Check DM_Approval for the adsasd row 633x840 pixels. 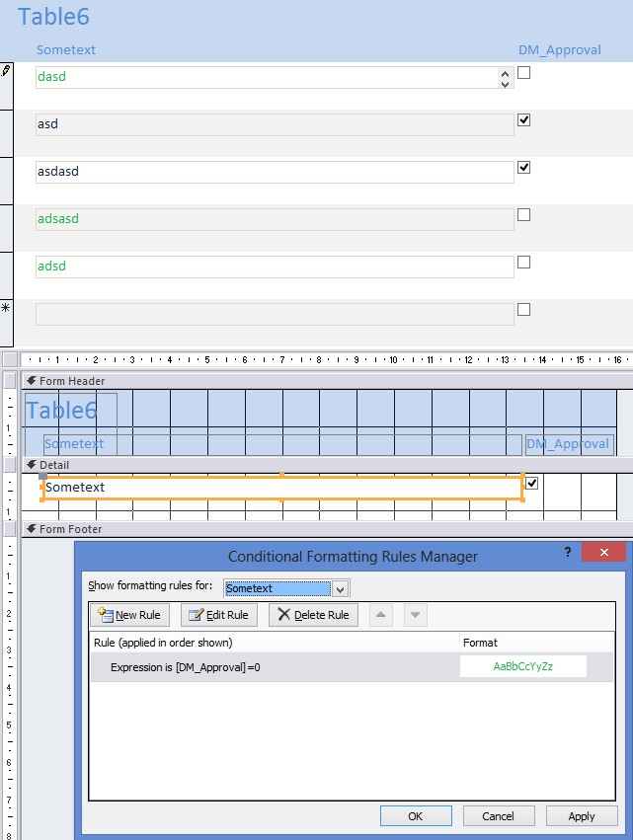[523, 215]
